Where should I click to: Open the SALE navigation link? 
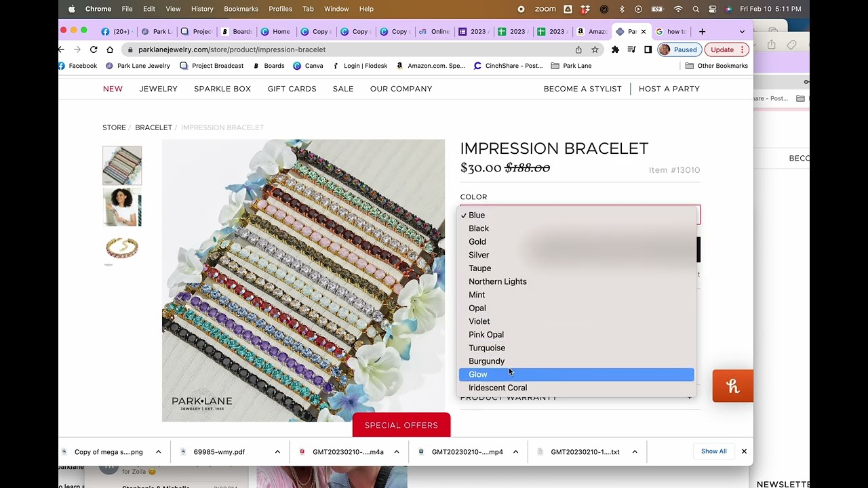tap(343, 89)
